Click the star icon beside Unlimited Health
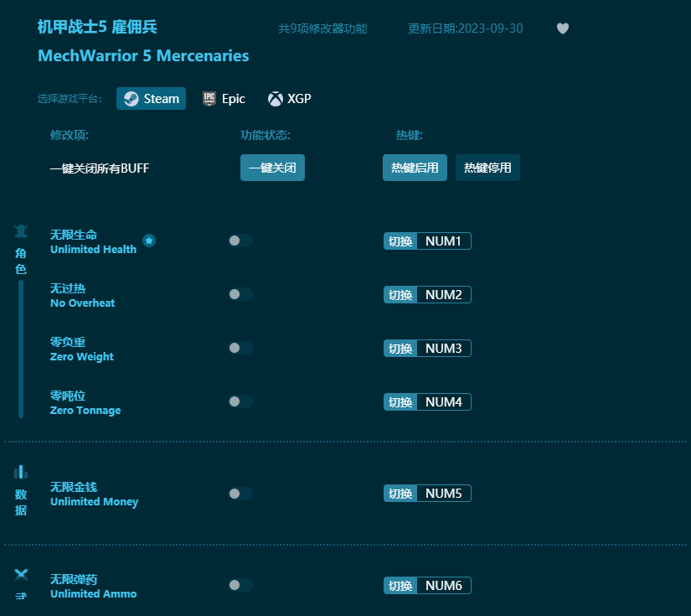Image resolution: width=691 pixels, height=616 pixels. (x=149, y=241)
